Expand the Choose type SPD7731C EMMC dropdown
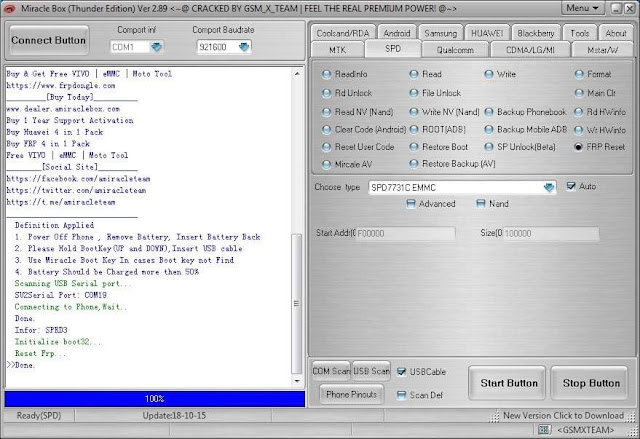The width and height of the screenshot is (640, 439). (x=549, y=188)
